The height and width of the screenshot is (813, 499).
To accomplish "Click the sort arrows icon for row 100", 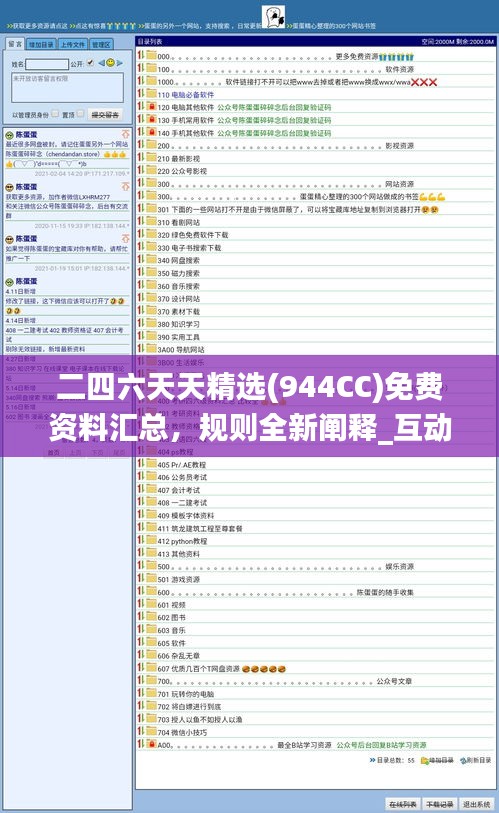I will [x=141, y=68].
